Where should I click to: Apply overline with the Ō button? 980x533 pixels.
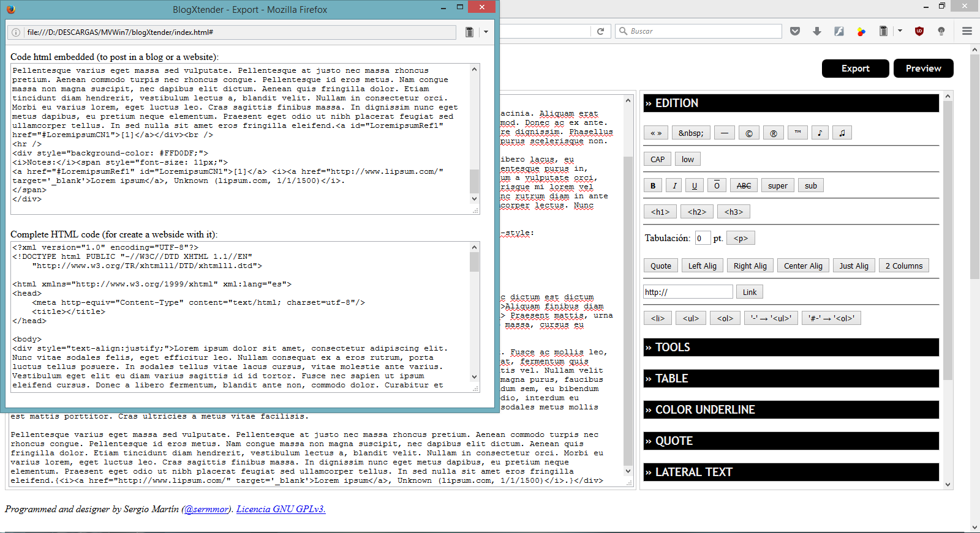point(717,185)
